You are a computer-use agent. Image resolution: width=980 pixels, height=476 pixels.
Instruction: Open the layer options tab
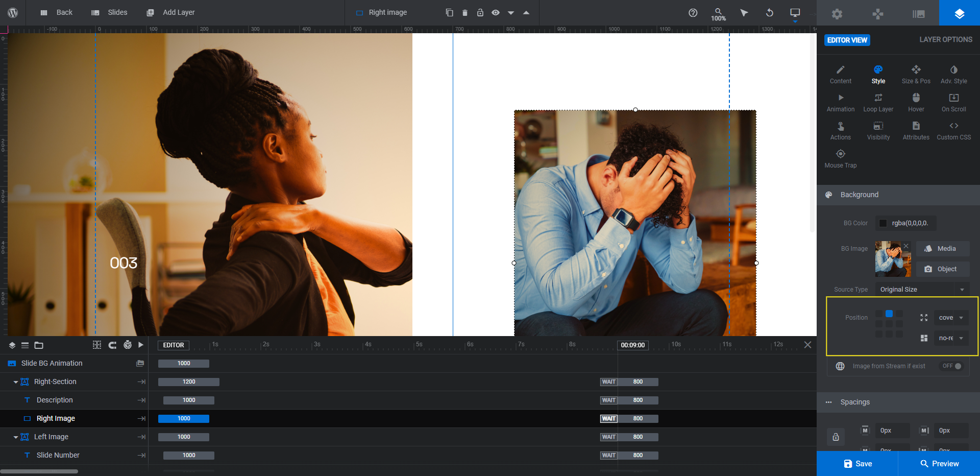960,14
